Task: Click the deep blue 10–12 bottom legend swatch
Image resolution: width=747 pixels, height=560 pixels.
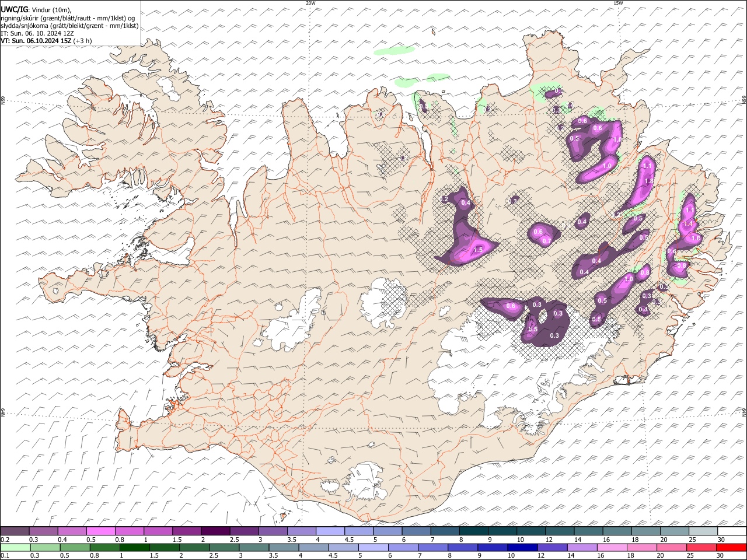Action: 522,547
